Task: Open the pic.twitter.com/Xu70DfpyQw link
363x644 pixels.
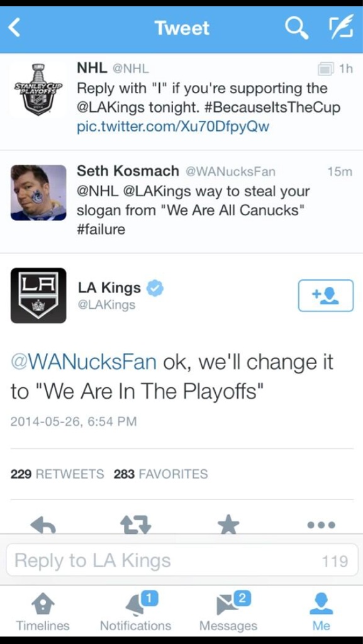Action: coord(173,127)
